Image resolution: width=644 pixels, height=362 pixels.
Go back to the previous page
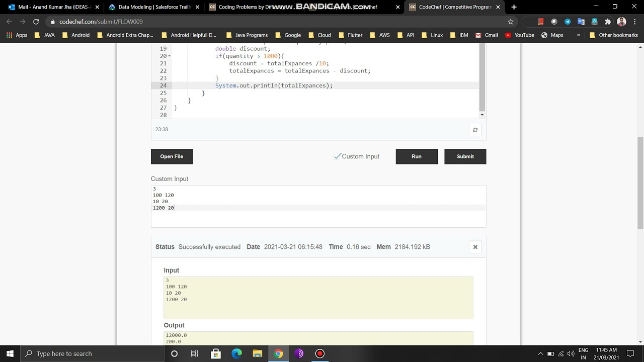(x=9, y=22)
